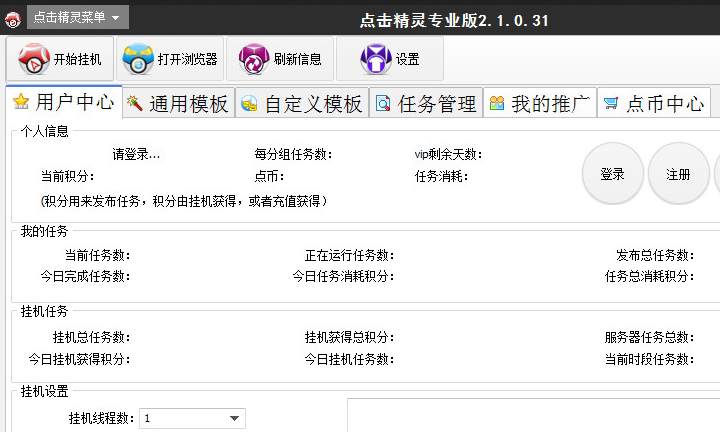
Task: Click the blue browser ball icon
Action: click(138, 59)
